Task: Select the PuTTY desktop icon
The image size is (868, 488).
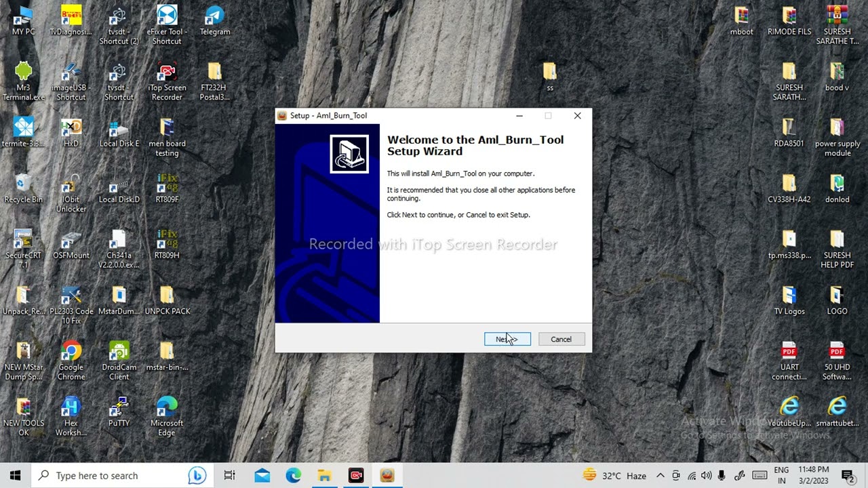Action: pyautogui.click(x=119, y=411)
